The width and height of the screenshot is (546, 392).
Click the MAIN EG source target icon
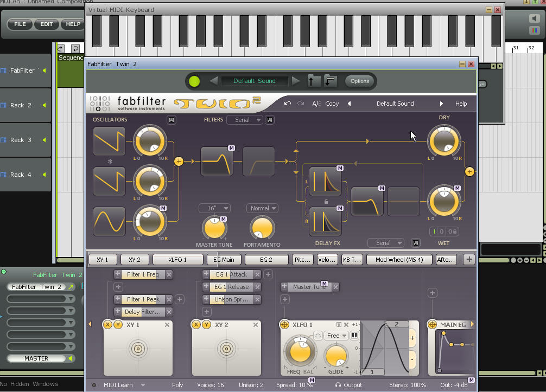click(x=432, y=325)
